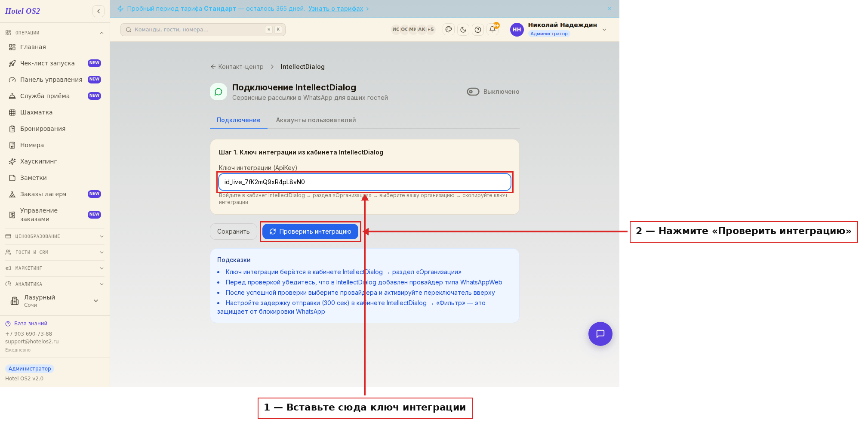Go to Панель управления
The image size is (868, 429).
55,80
